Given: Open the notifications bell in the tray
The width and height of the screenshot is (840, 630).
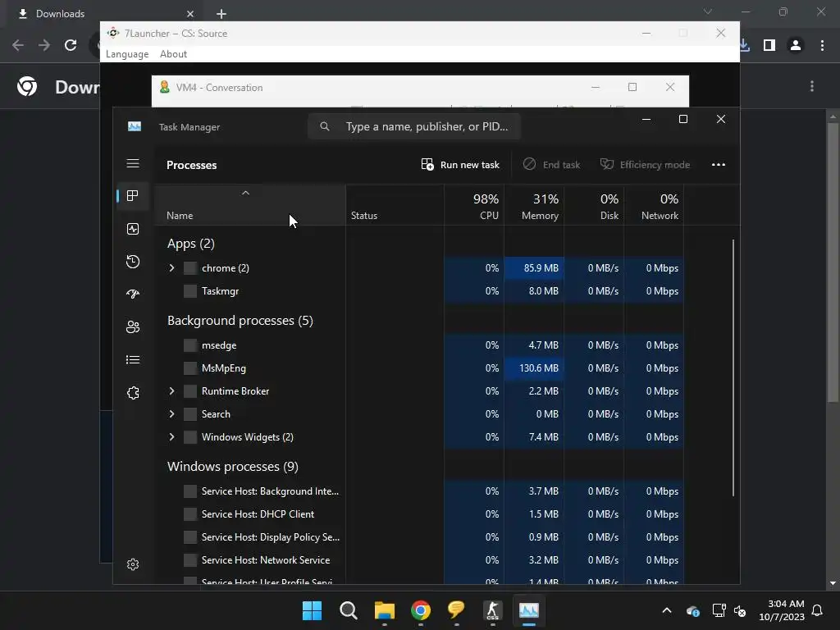Looking at the screenshot, I should 818,610.
